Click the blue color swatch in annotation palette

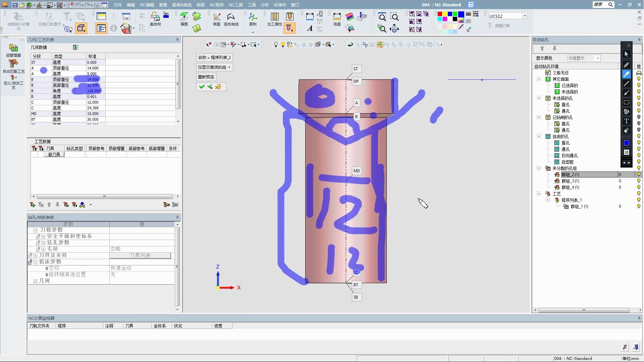[x=626, y=143]
